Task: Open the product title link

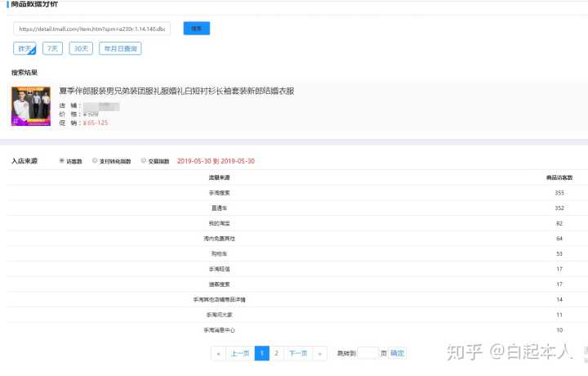Action: tap(176, 91)
